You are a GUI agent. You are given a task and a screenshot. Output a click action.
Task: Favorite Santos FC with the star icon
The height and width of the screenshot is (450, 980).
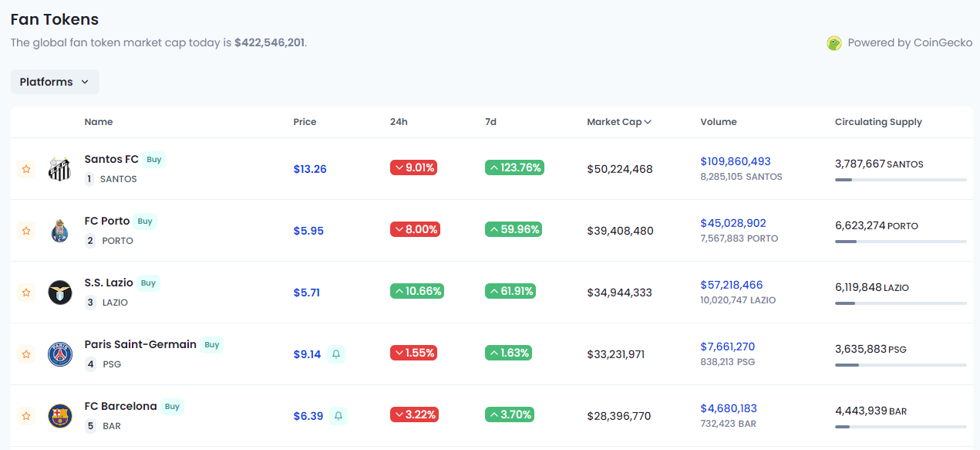(x=26, y=169)
